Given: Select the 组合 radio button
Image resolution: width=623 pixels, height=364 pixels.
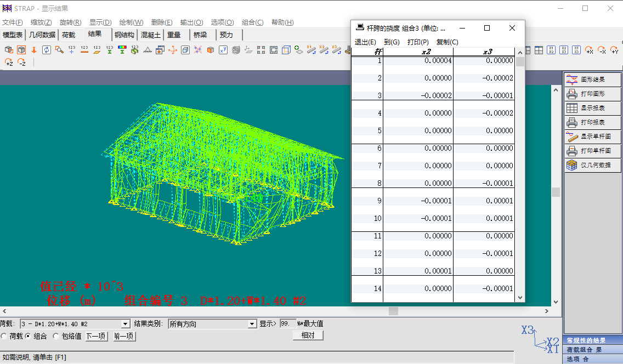Looking at the screenshot, I should 28,336.
